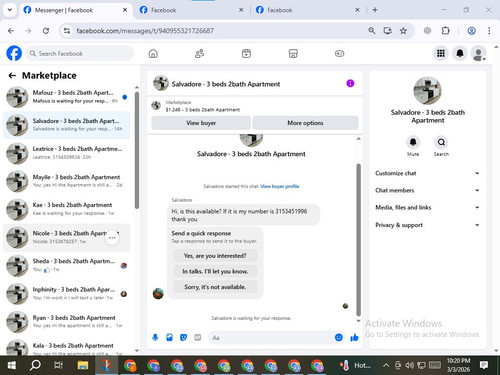Image resolution: width=500 pixels, height=375 pixels.
Task: Open Sheda conversation
Action: 67,265
